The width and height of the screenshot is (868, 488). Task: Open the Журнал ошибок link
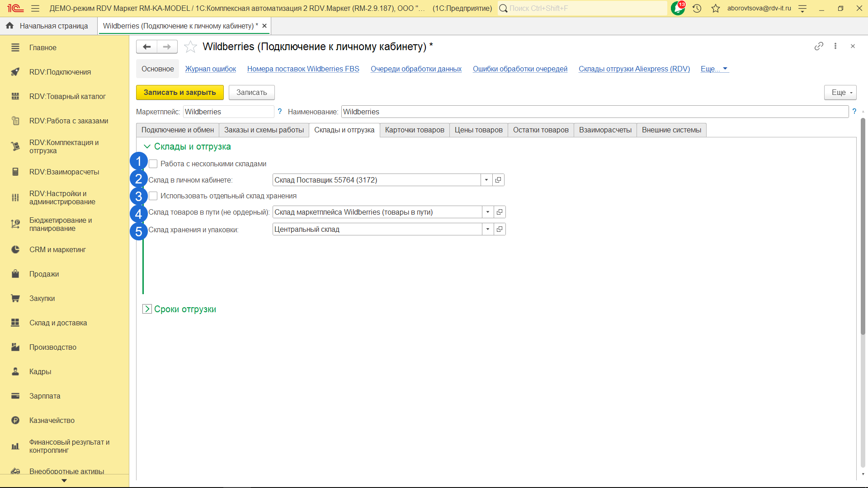tap(210, 69)
